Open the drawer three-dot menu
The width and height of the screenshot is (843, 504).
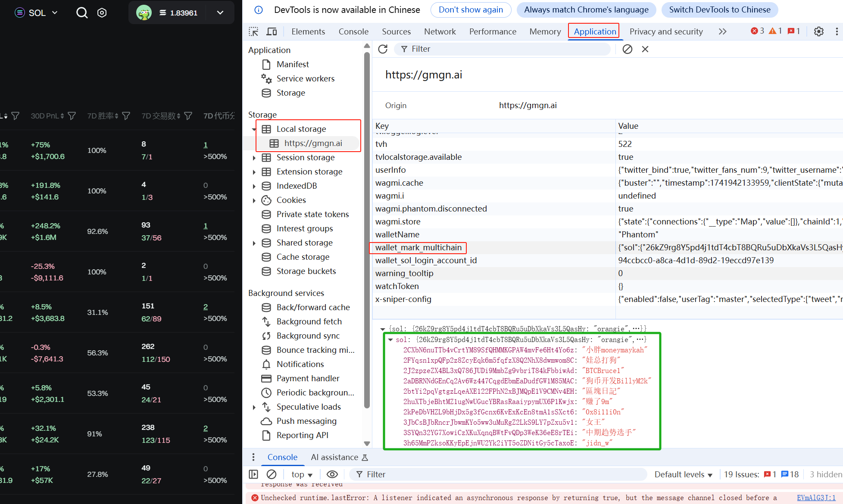point(253,457)
